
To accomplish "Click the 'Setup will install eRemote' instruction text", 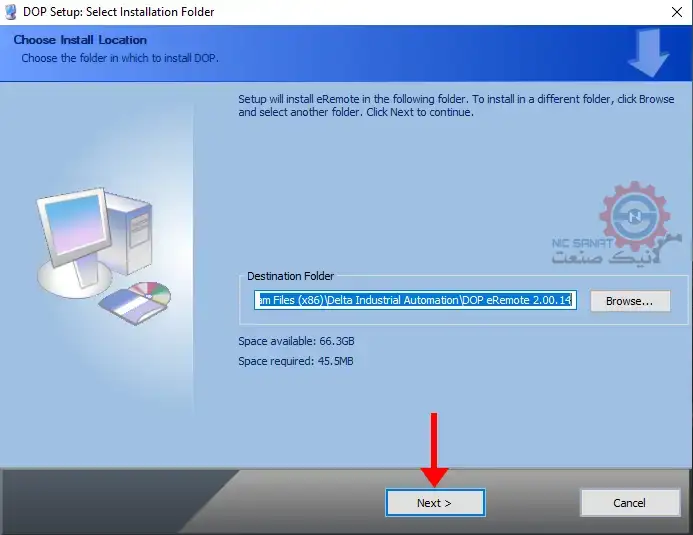I will 456,105.
